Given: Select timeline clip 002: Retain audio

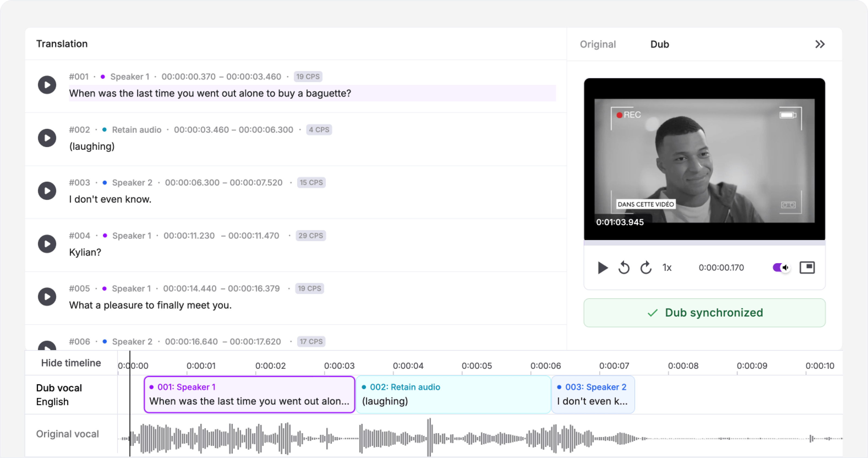Looking at the screenshot, I should [x=453, y=394].
